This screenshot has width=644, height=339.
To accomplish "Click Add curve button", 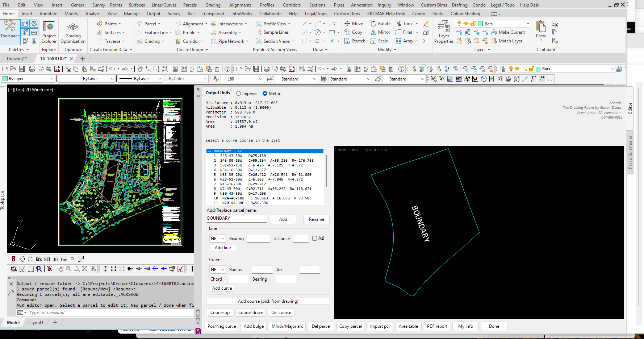I will pyautogui.click(x=222, y=288).
